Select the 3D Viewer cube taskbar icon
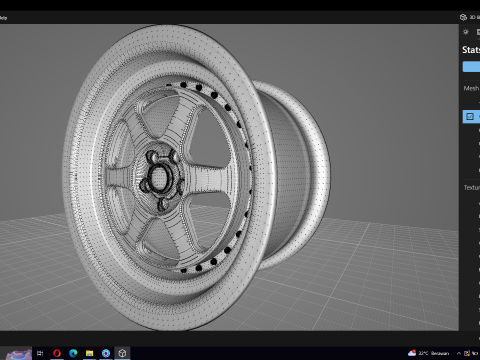Screen dimensions: 480x360 pos(122,353)
